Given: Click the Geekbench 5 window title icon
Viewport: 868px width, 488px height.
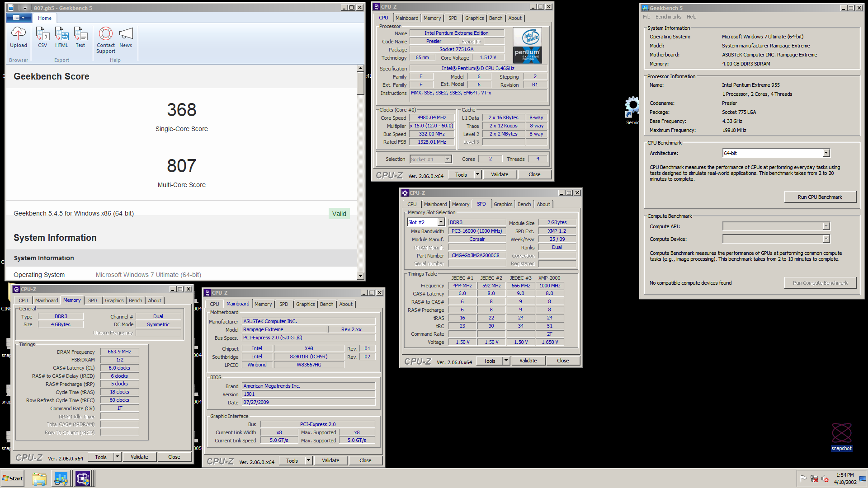Looking at the screenshot, I should coord(645,8).
